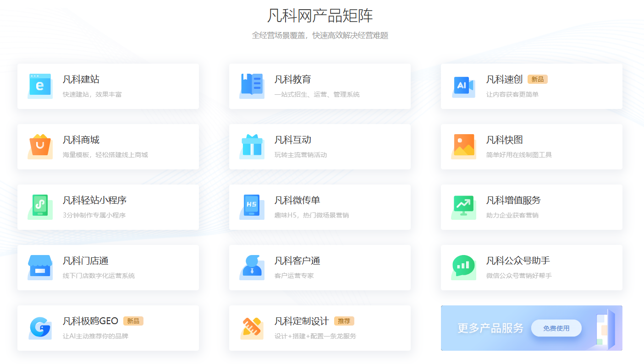Click the text 微信公众号营销好帮手
644x364 pixels.
point(519,276)
